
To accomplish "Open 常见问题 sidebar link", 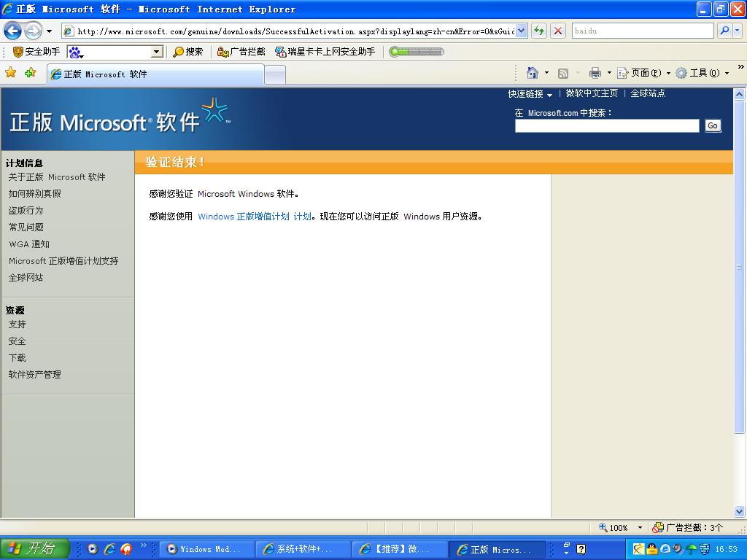I will coord(26,227).
